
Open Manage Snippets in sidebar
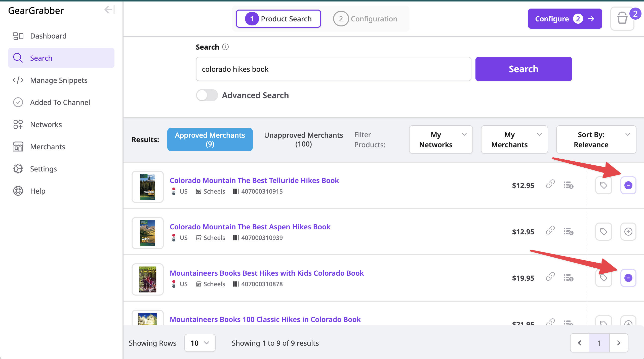59,80
